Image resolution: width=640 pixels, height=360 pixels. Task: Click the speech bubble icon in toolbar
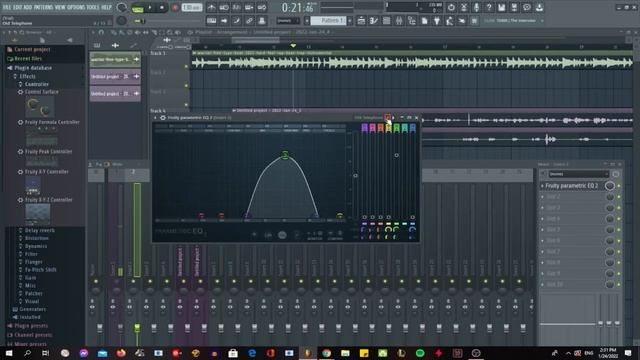(x=527, y=7)
